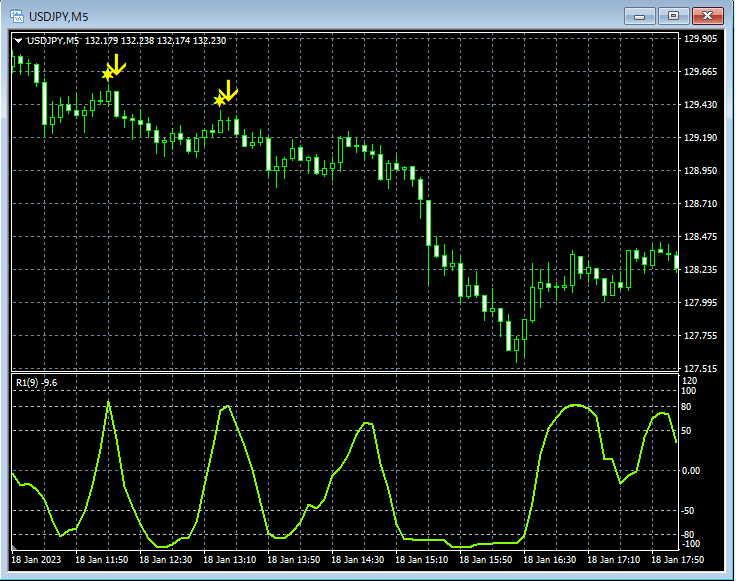The image size is (736, 581).
Task: Click the 127.995 price scale label
Action: click(700, 303)
